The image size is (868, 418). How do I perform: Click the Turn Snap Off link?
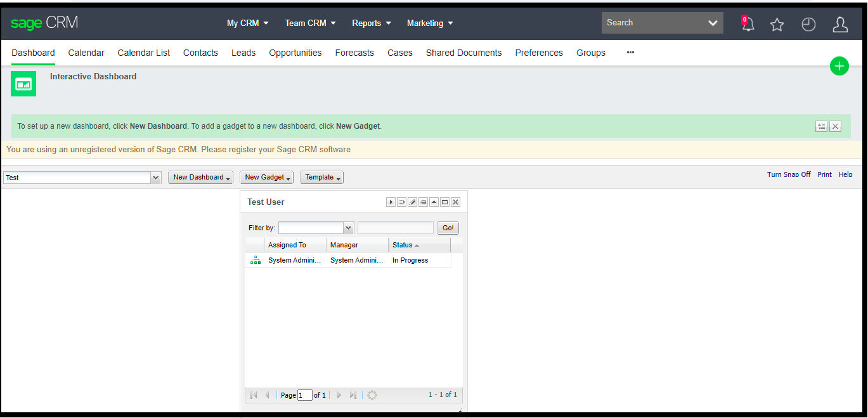coord(789,174)
